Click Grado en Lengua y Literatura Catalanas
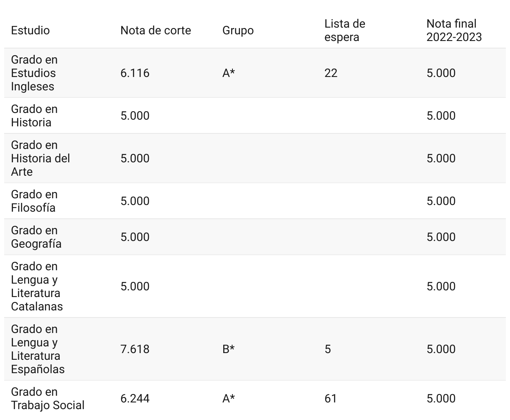 click(x=37, y=287)
